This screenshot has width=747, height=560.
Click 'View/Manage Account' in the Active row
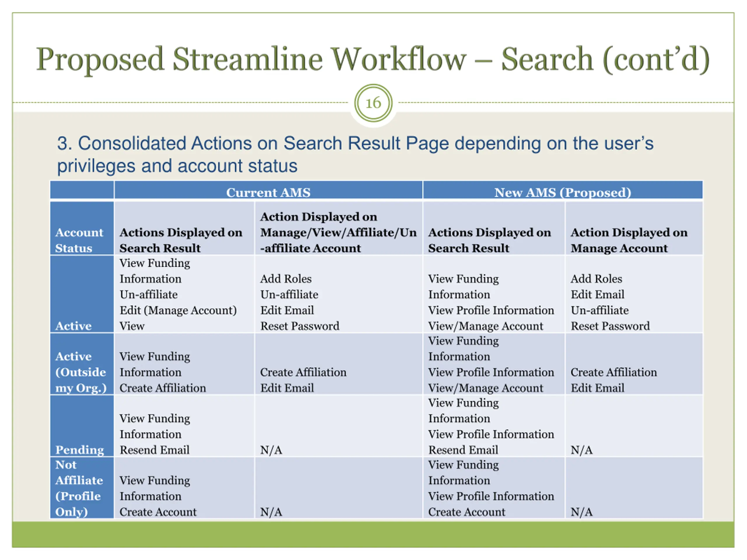tap(485, 326)
